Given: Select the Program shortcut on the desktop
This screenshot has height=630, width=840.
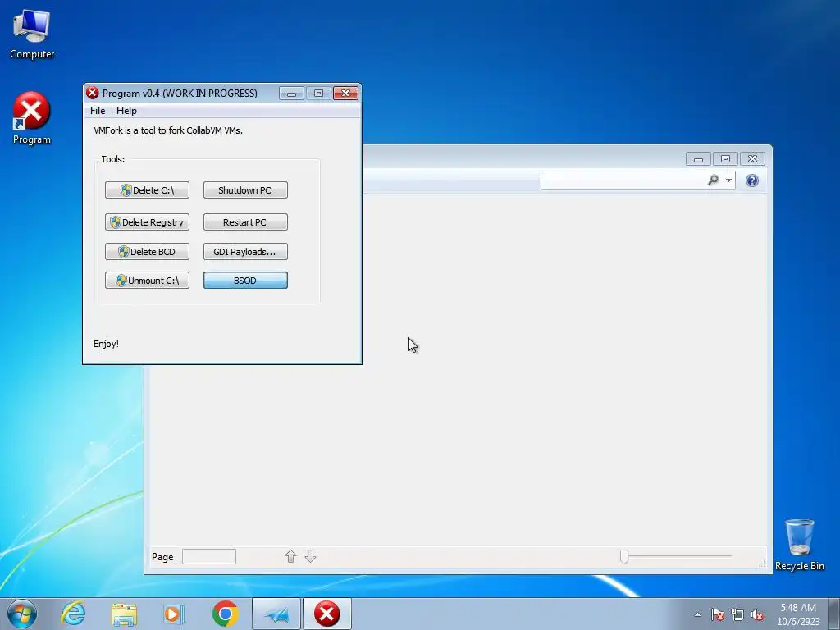Looking at the screenshot, I should tap(32, 118).
